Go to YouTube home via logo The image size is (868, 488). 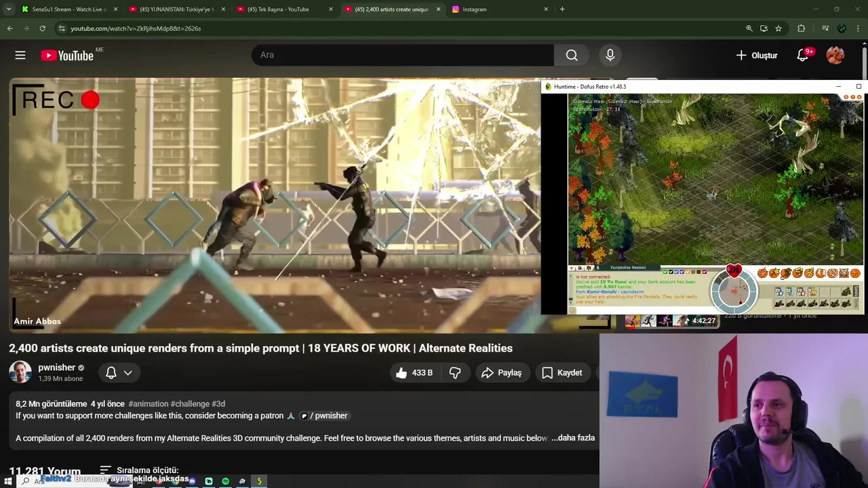click(66, 56)
